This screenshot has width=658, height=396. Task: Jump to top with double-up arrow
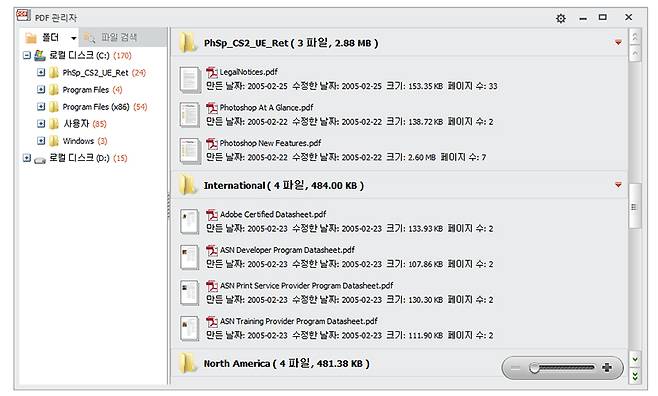pyautogui.click(x=635, y=37)
